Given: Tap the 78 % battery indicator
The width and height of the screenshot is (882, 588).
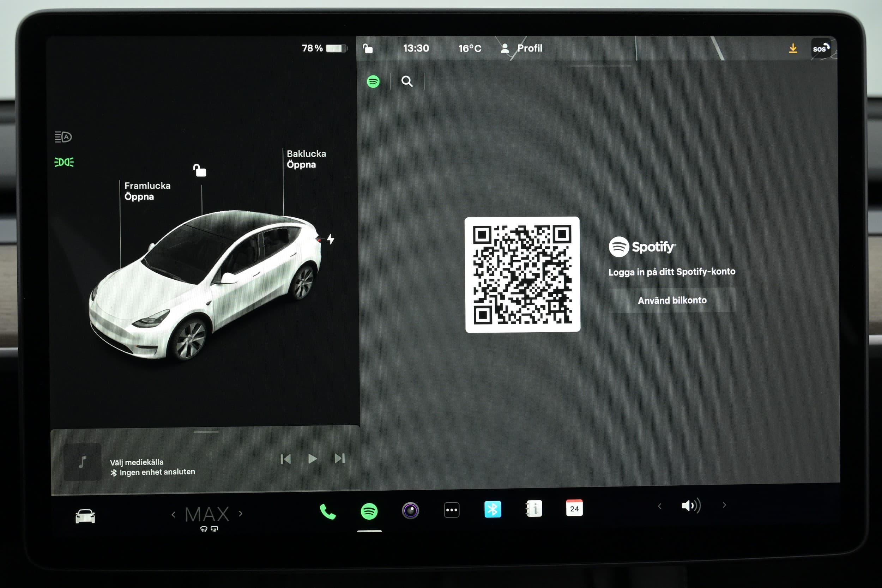Looking at the screenshot, I should coord(324,48).
